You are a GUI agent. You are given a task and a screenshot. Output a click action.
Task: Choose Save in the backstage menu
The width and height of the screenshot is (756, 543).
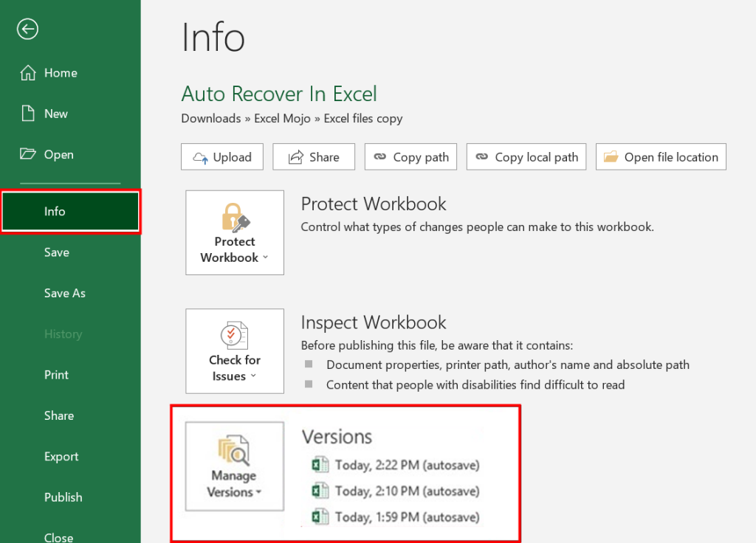[57, 252]
